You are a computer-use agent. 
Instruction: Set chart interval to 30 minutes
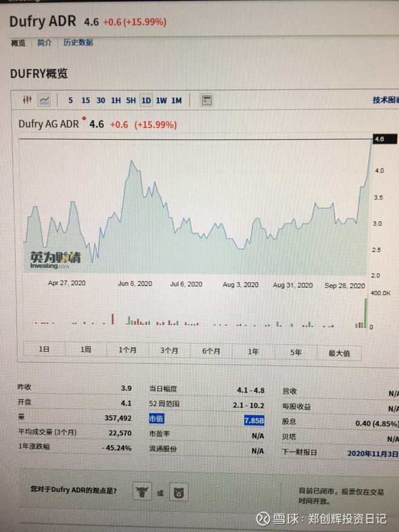pos(101,100)
